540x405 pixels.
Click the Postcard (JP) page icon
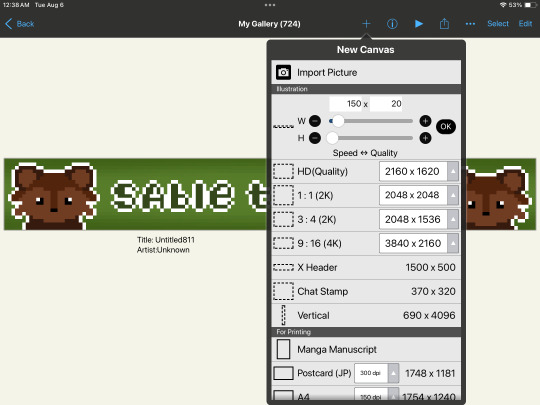283,373
